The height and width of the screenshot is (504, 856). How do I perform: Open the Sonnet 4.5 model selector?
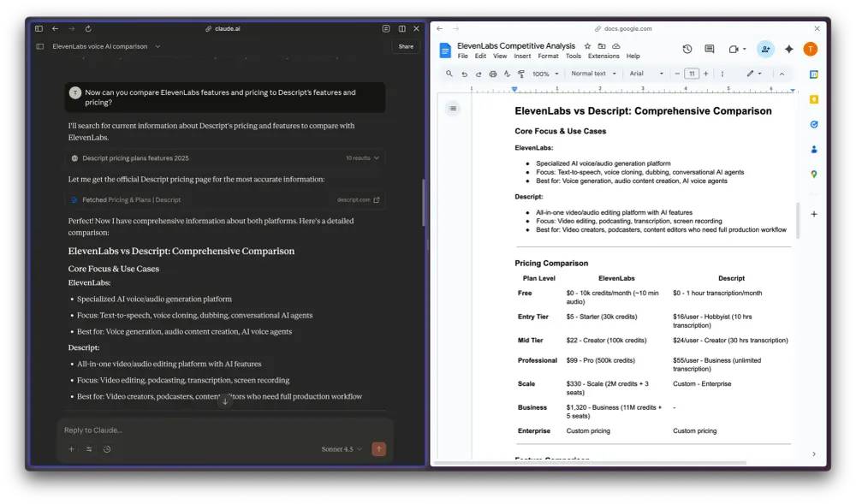(342, 449)
